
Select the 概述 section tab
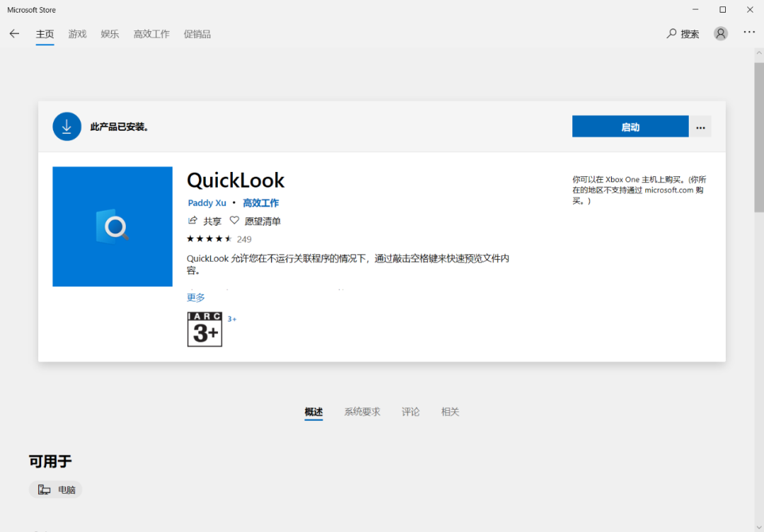click(x=313, y=412)
